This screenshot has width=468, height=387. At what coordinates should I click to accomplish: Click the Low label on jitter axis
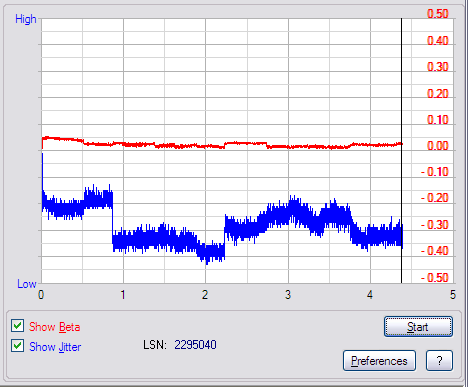pos(27,284)
